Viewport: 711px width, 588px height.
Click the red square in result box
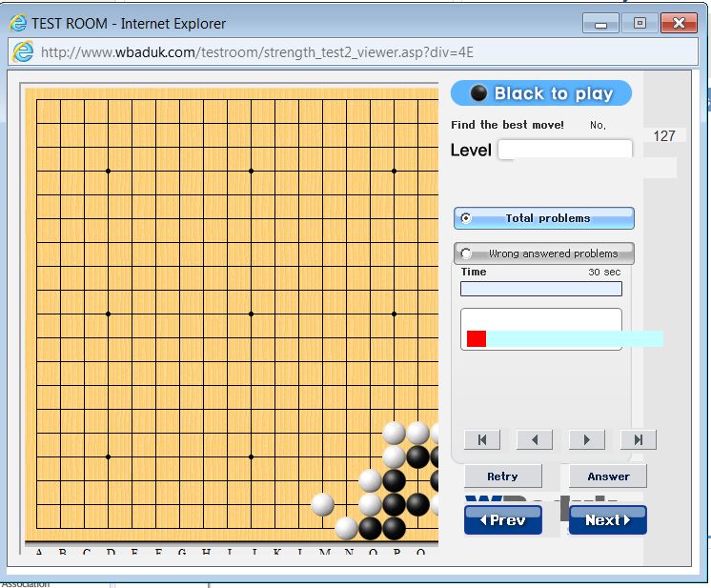(477, 338)
